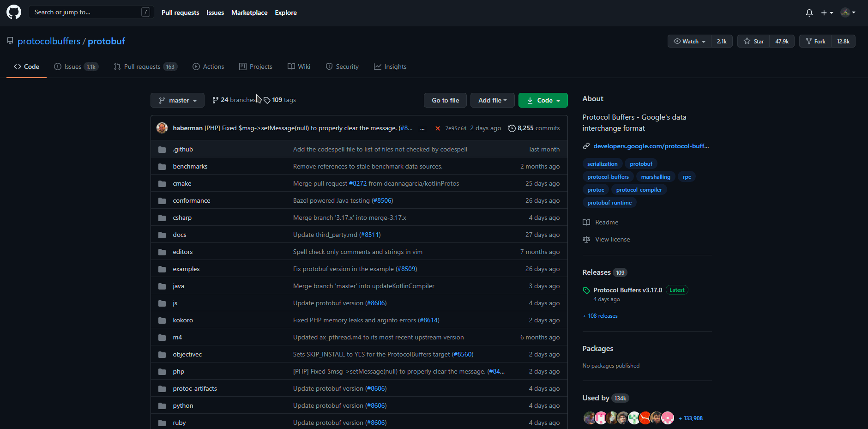Viewport: 868px width, 429px height.
Task: Open the Watch dropdown
Action: pos(689,41)
